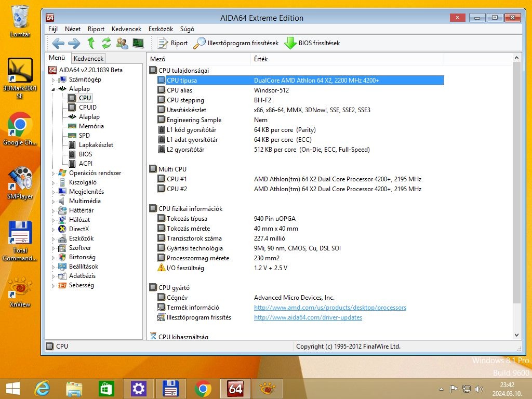Switch to the Kedvencek tab in sidebar
This screenshot has height=399, width=532.
(88, 58)
